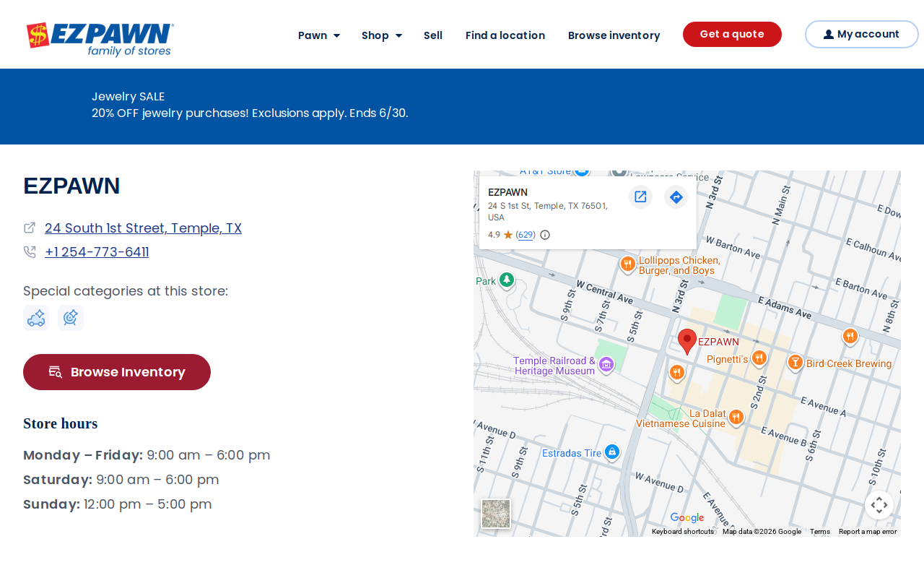924x578 pixels.
Task: Open the Sell menu item
Action: pyautogui.click(x=433, y=35)
